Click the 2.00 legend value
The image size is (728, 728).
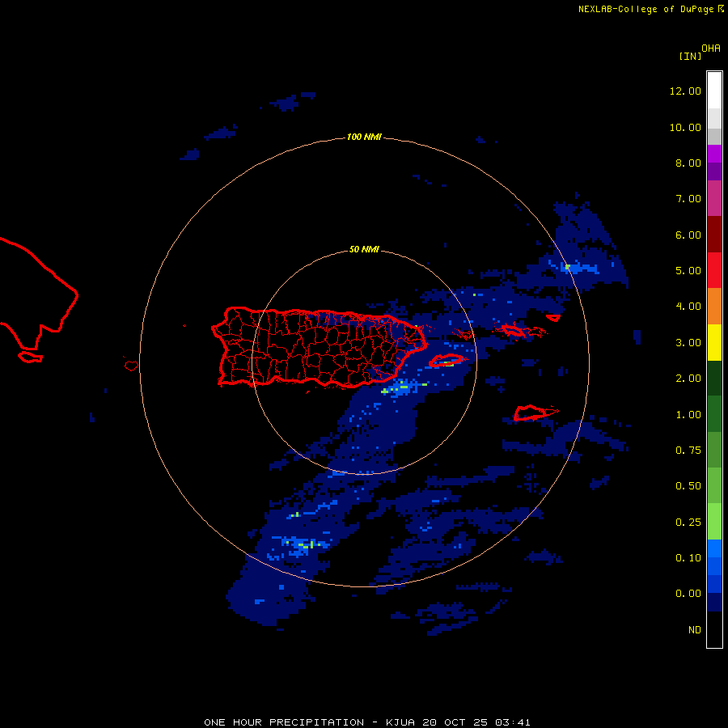tap(688, 379)
